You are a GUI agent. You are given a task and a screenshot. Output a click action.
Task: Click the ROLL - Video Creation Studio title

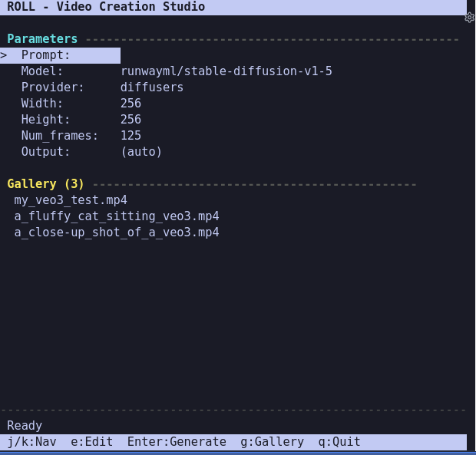[x=106, y=7]
